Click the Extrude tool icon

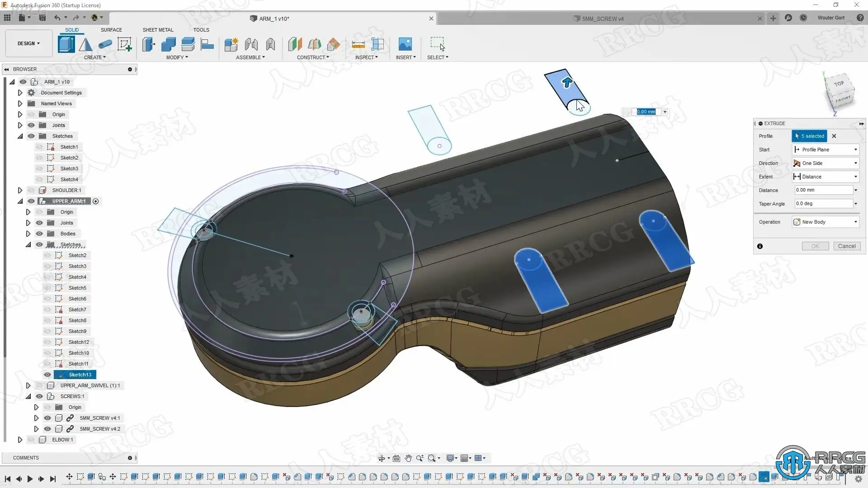point(66,44)
